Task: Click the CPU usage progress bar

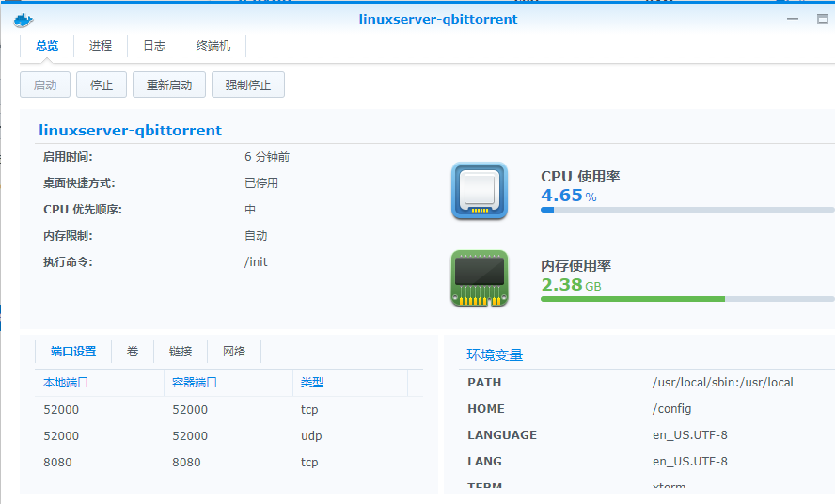Action: coord(687,210)
